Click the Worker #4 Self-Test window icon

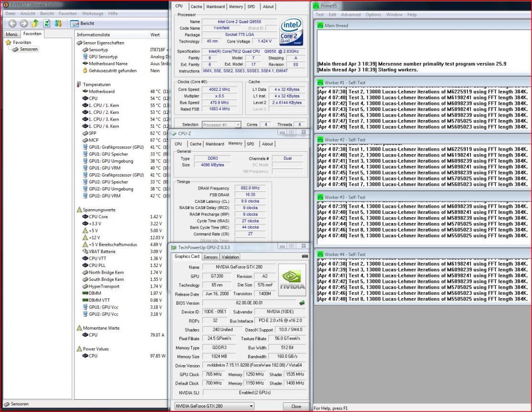[x=320, y=254]
